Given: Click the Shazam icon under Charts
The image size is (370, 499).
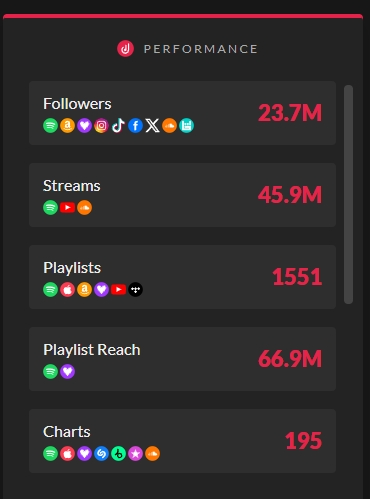Looking at the screenshot, I should coord(101,454).
